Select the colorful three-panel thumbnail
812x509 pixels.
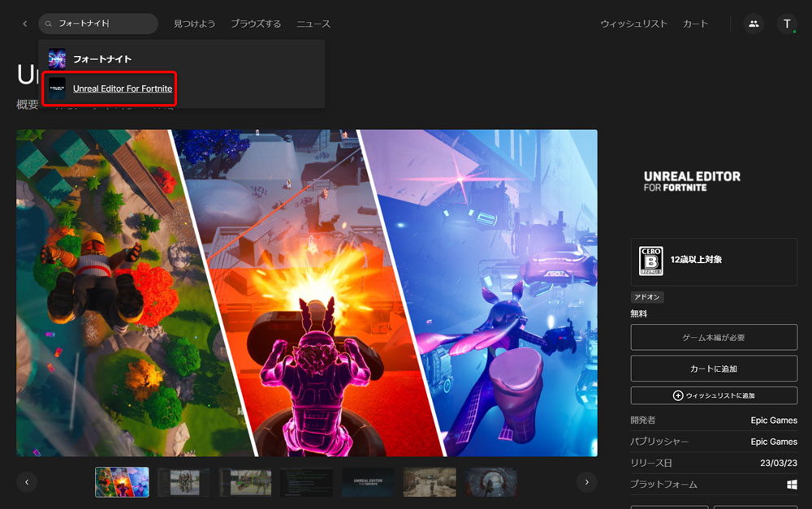click(122, 482)
